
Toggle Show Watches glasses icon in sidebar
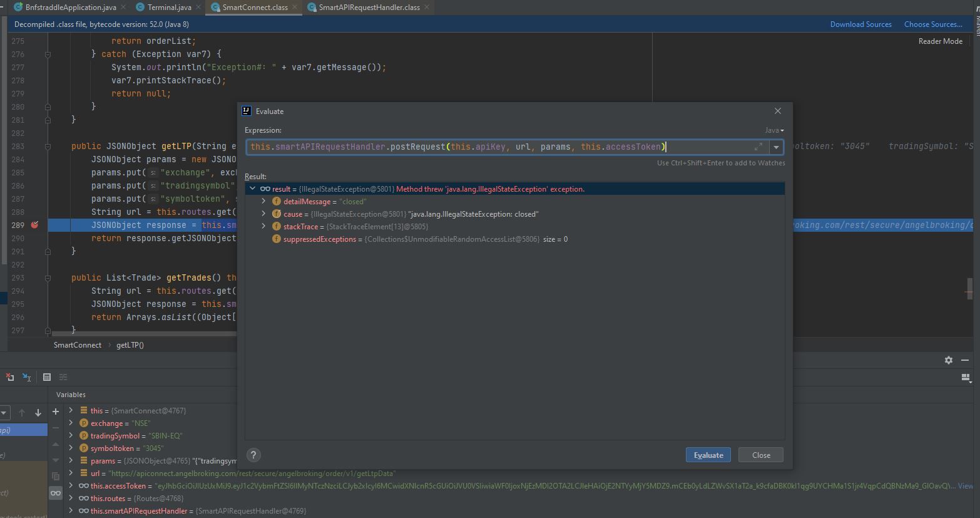coord(56,493)
